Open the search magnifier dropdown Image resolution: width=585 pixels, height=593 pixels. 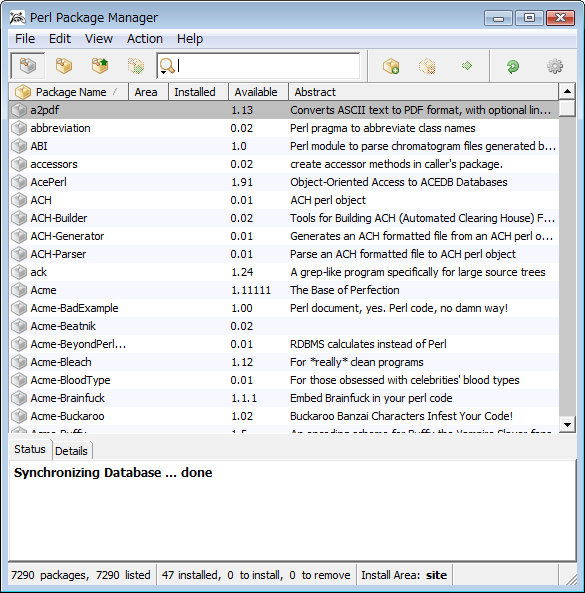167,66
